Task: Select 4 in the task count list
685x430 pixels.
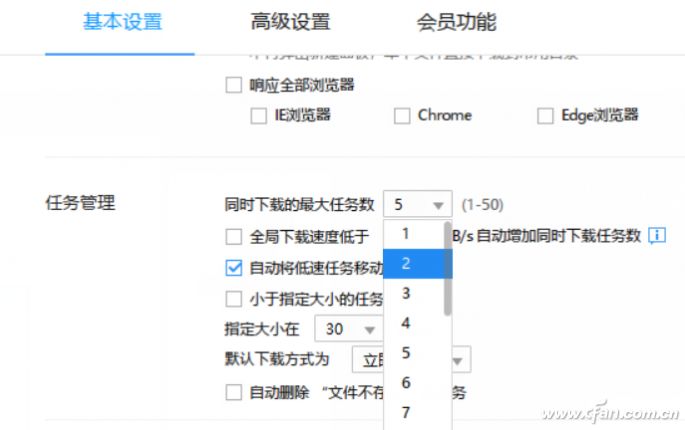Action: coord(414,323)
